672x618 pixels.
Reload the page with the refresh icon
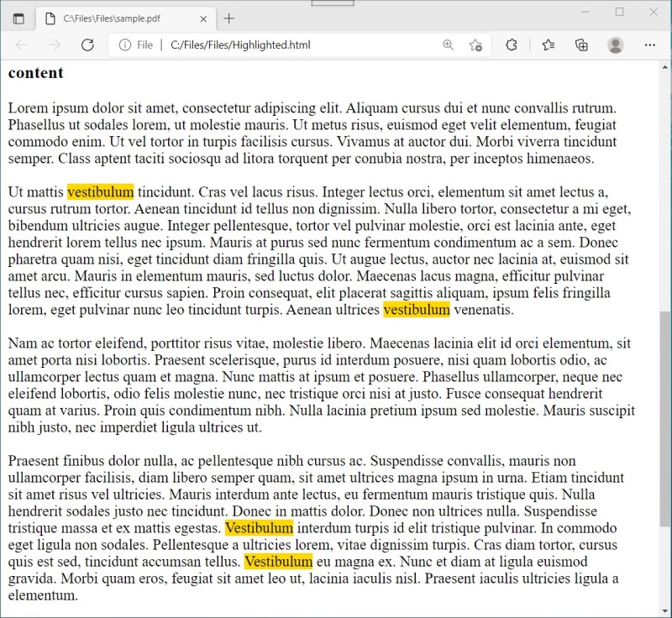pos(87,45)
